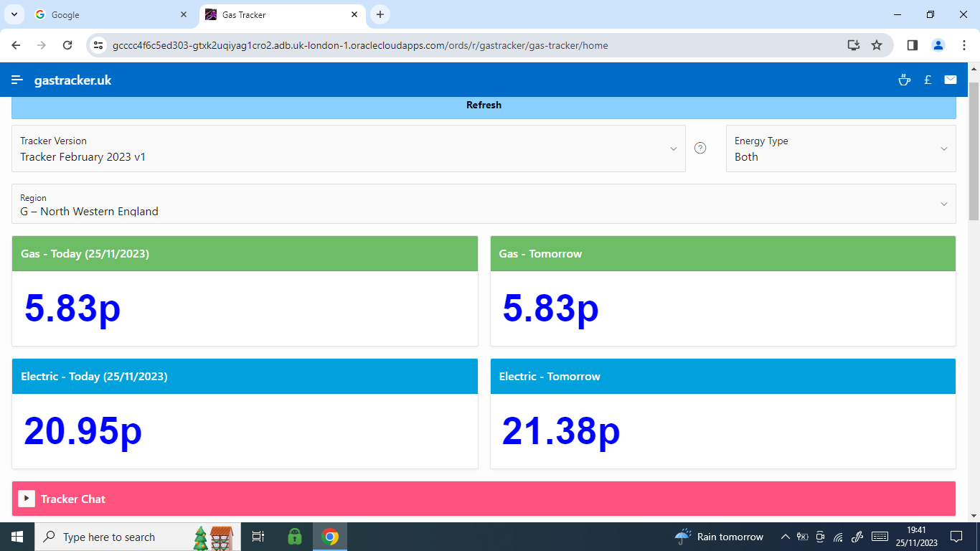This screenshot has width=980, height=551.
Task: Open the Chrome three-dot menu
Action: tap(964, 45)
